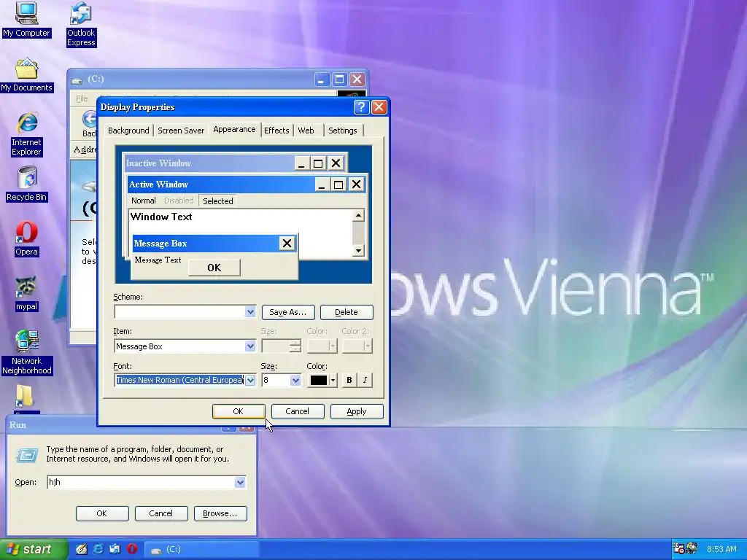The image size is (747, 560).
Task: Click Apply in Display Properties
Action: pyautogui.click(x=356, y=411)
